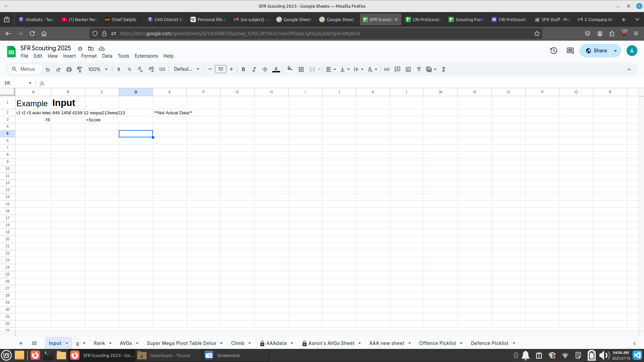Open version history clock icon
This screenshot has height=362, width=644.
coord(553,51)
